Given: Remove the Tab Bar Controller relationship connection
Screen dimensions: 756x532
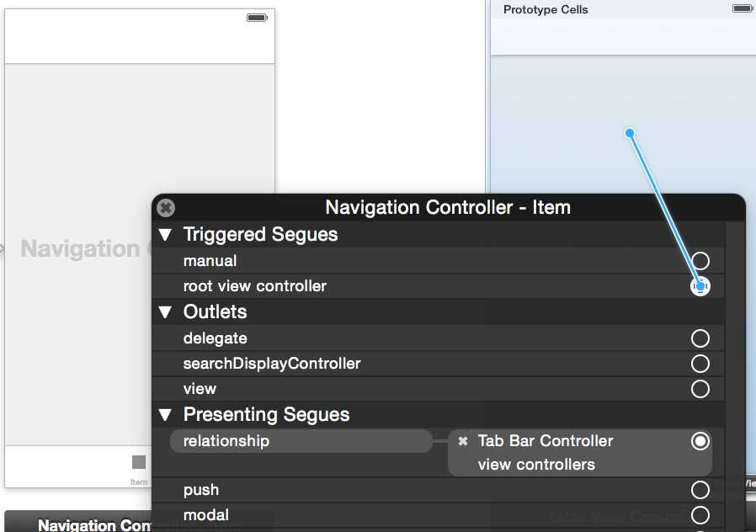Looking at the screenshot, I should [x=462, y=441].
